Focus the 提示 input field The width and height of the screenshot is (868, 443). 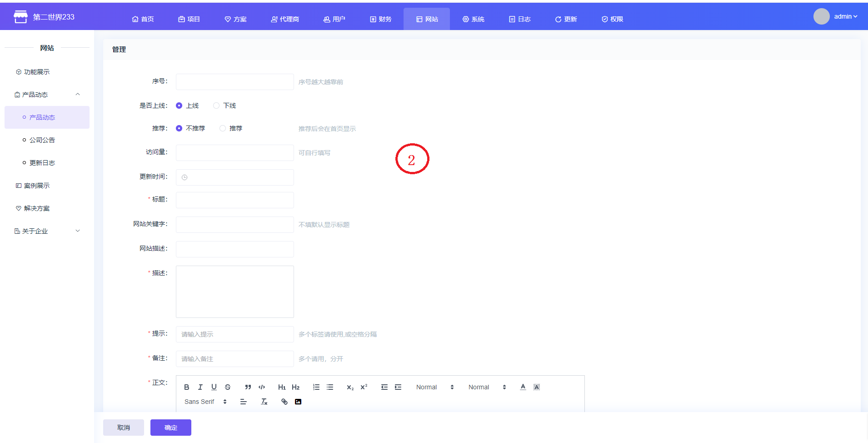coord(235,334)
